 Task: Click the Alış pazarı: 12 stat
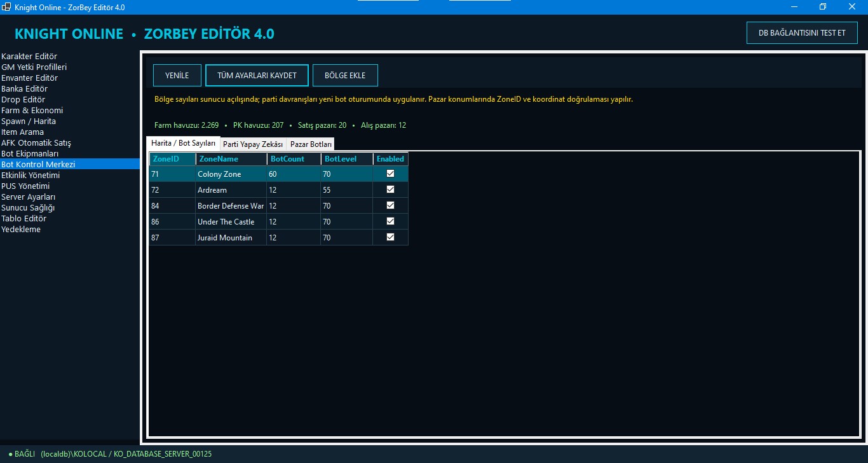383,125
